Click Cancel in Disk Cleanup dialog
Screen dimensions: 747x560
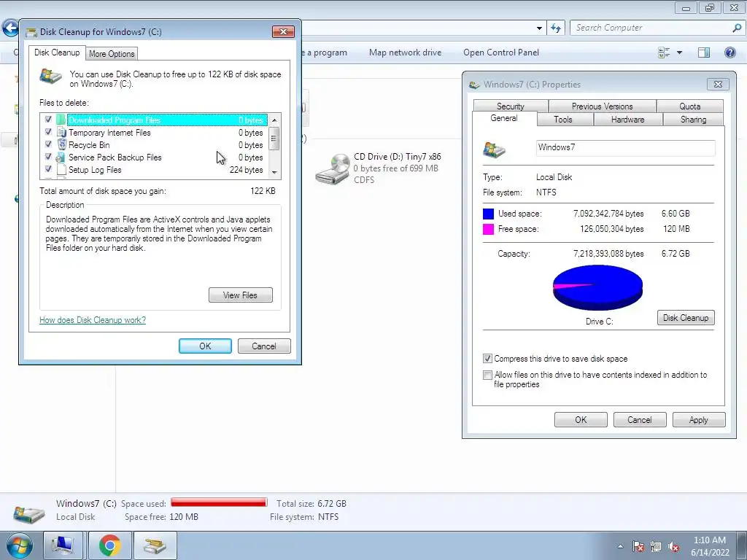click(264, 346)
